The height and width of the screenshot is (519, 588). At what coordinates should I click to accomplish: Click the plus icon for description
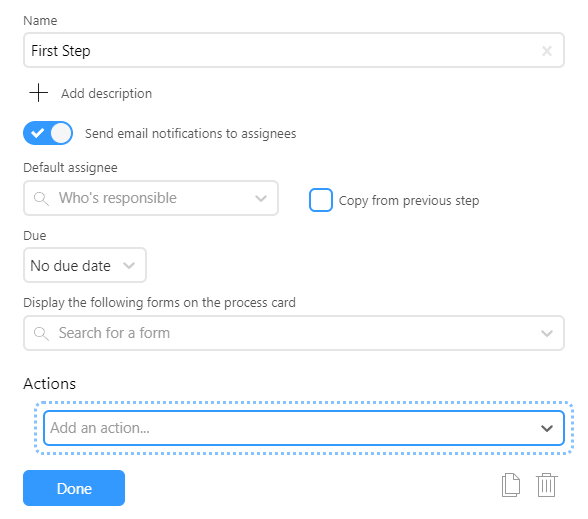click(39, 93)
